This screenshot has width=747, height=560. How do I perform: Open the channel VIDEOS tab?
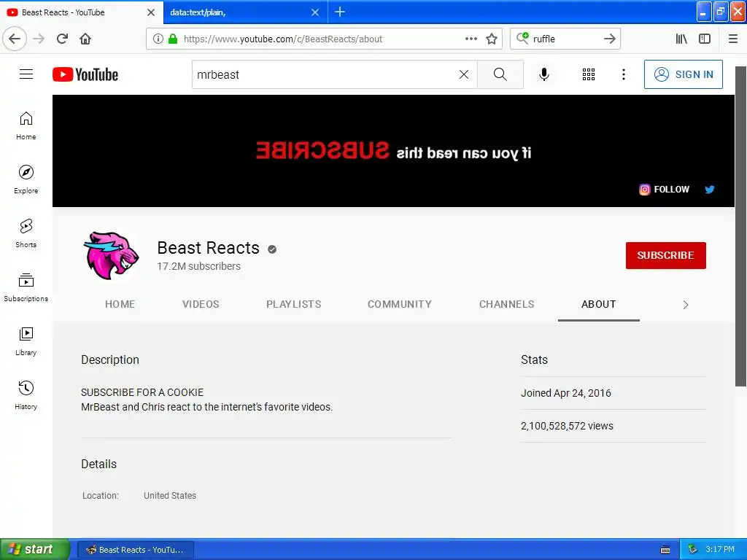(201, 304)
